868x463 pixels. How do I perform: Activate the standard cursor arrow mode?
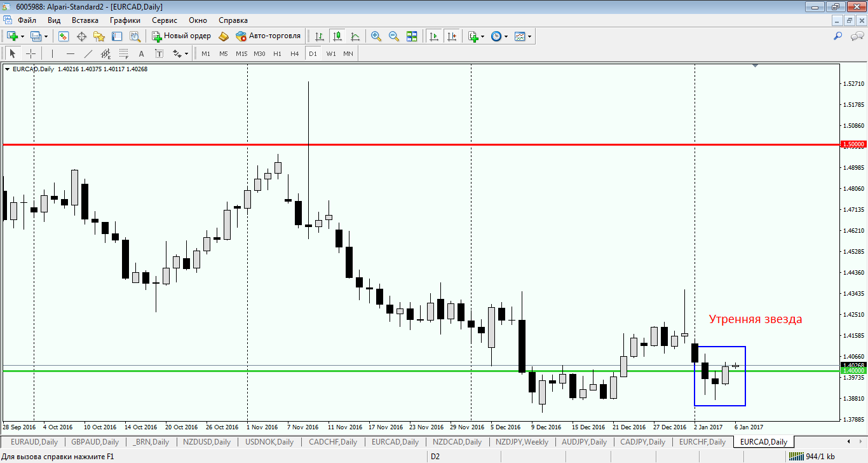(x=13, y=53)
